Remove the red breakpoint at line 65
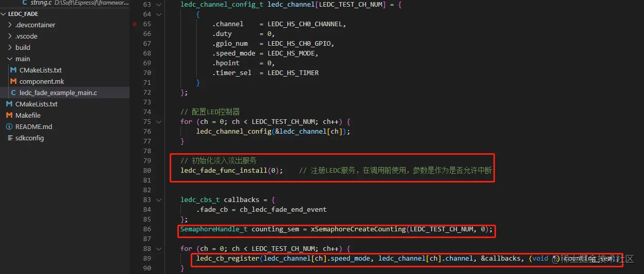 click(135, 24)
